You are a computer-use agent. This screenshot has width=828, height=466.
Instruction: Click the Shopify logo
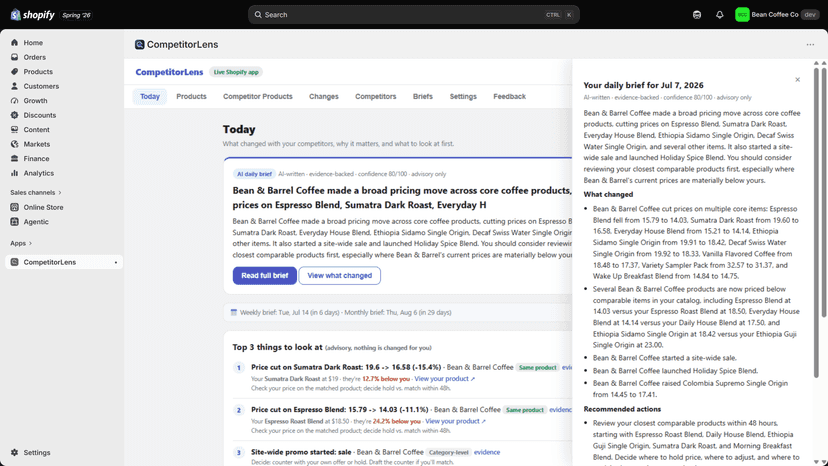(x=32, y=15)
